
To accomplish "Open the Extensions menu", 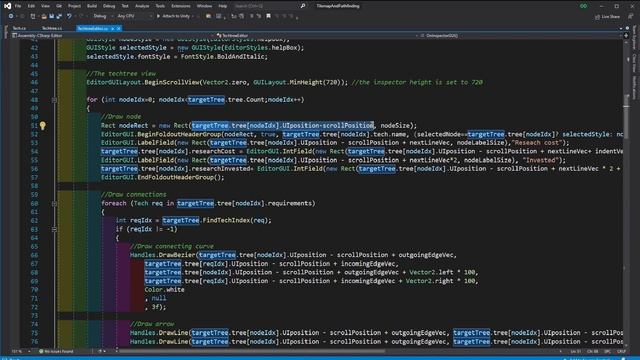I will click(181, 6).
